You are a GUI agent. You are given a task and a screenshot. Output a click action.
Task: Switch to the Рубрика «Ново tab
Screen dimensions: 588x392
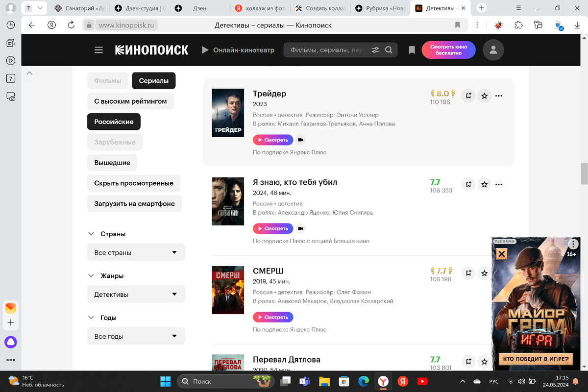tap(382, 8)
